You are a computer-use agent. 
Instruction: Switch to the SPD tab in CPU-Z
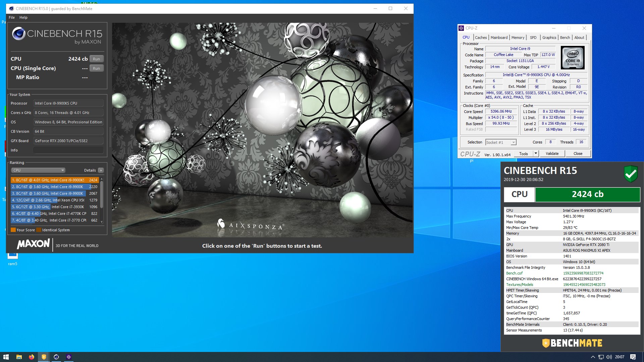pyautogui.click(x=533, y=38)
